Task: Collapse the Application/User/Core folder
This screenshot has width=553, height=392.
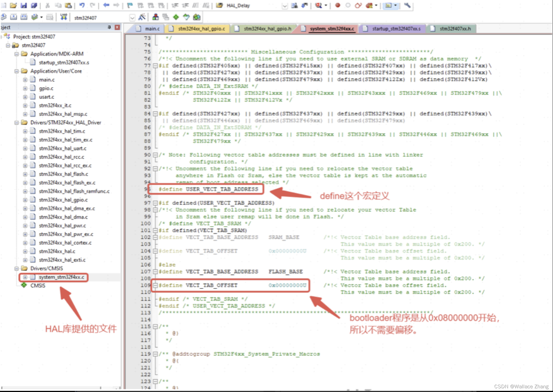Action: [x=16, y=71]
